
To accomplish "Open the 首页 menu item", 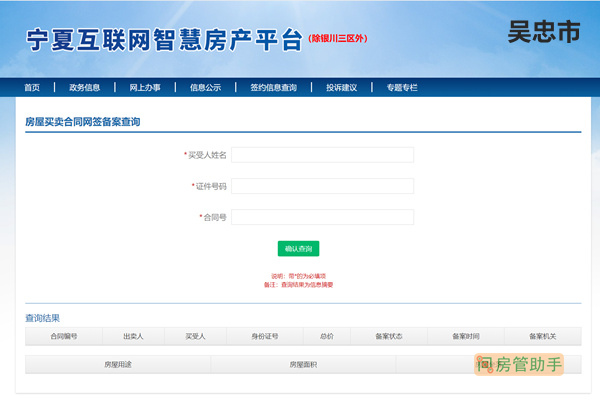I will pyautogui.click(x=32, y=88).
